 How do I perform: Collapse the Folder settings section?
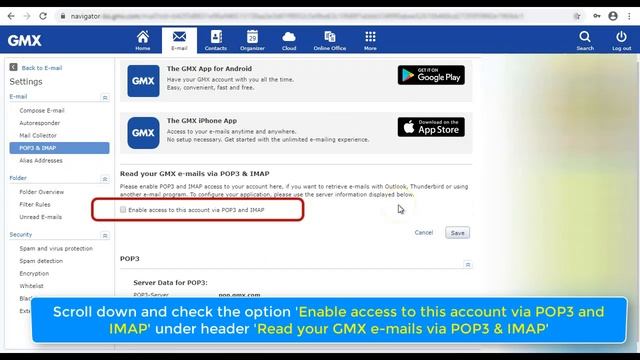(105, 179)
